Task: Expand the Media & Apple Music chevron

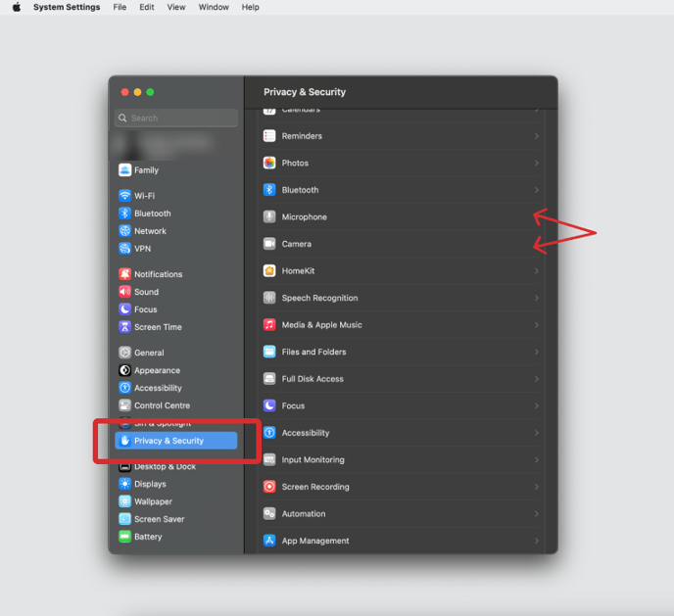Action: tap(537, 325)
